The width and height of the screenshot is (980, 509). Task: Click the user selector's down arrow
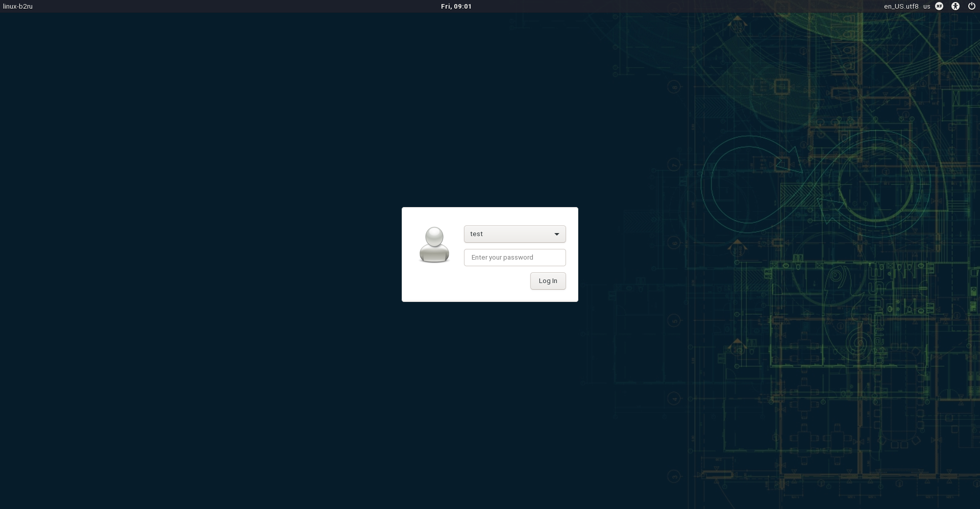pyautogui.click(x=557, y=234)
